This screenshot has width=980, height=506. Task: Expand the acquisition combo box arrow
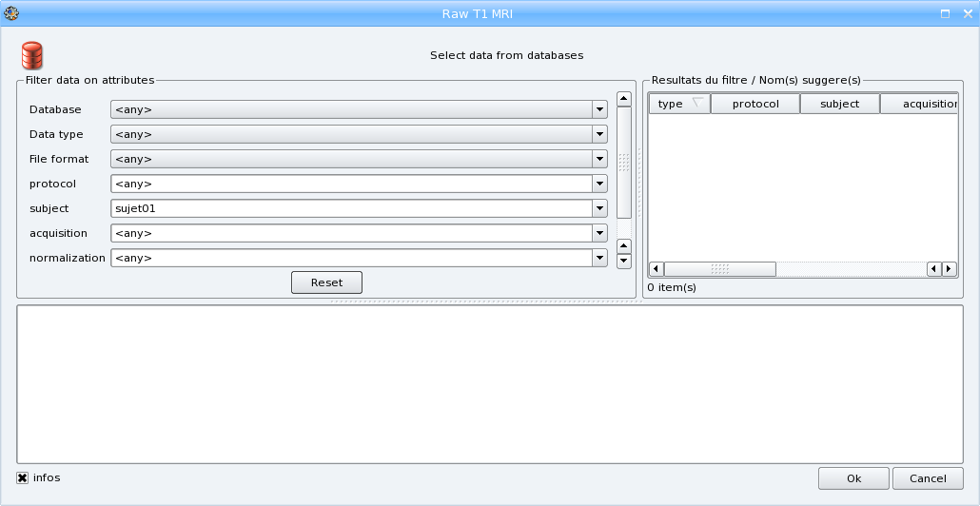coord(599,233)
